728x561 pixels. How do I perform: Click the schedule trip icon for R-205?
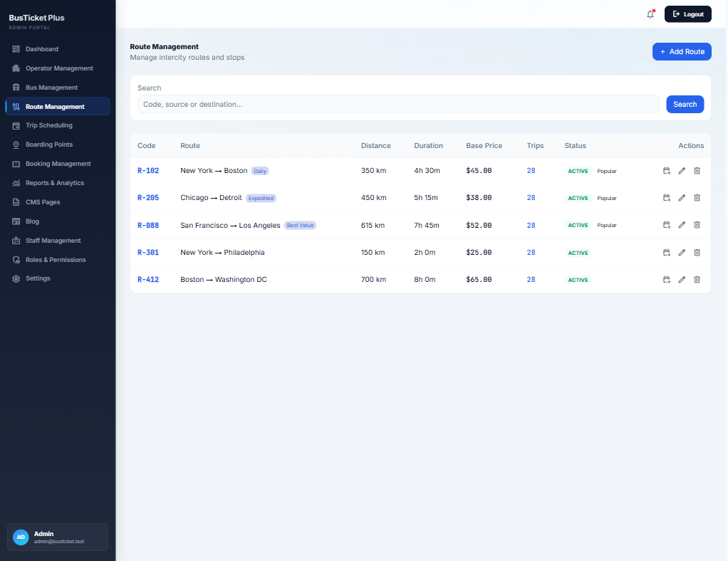(x=667, y=198)
